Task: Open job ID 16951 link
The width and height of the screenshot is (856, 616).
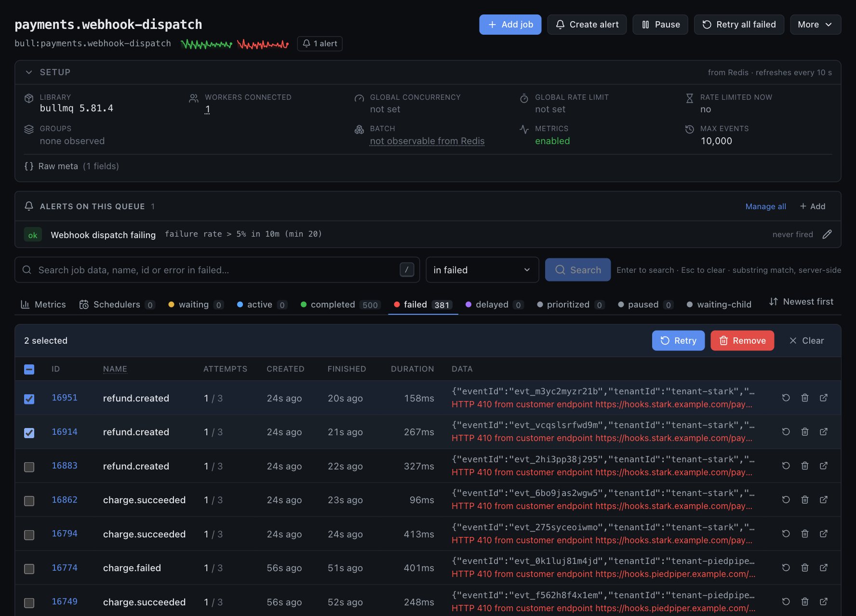Action: pyautogui.click(x=65, y=398)
